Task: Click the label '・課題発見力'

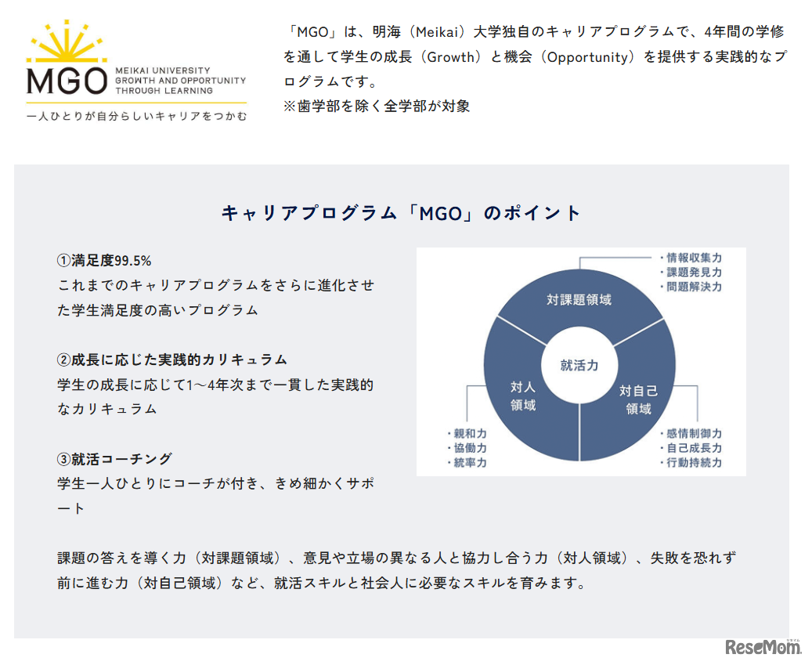Action: pos(690,272)
